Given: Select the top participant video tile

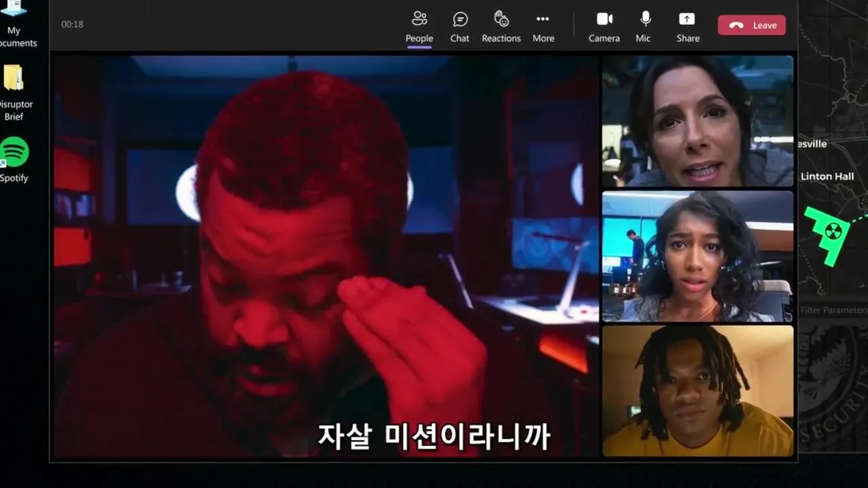Looking at the screenshot, I should point(698,121).
